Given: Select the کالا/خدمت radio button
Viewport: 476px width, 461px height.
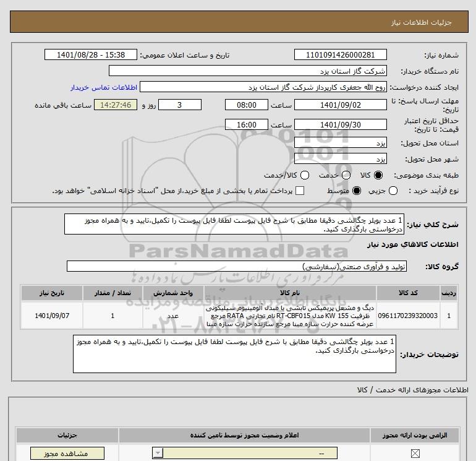Looking at the screenshot, I should 305,175.
